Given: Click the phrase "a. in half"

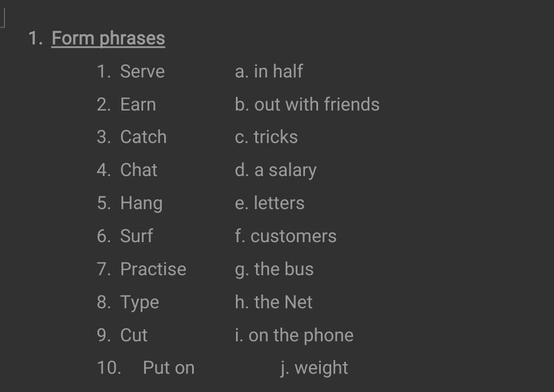Looking at the screenshot, I should [x=268, y=71].
